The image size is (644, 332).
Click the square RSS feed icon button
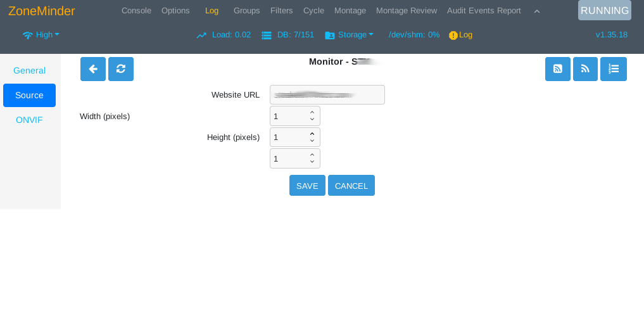tap(558, 69)
